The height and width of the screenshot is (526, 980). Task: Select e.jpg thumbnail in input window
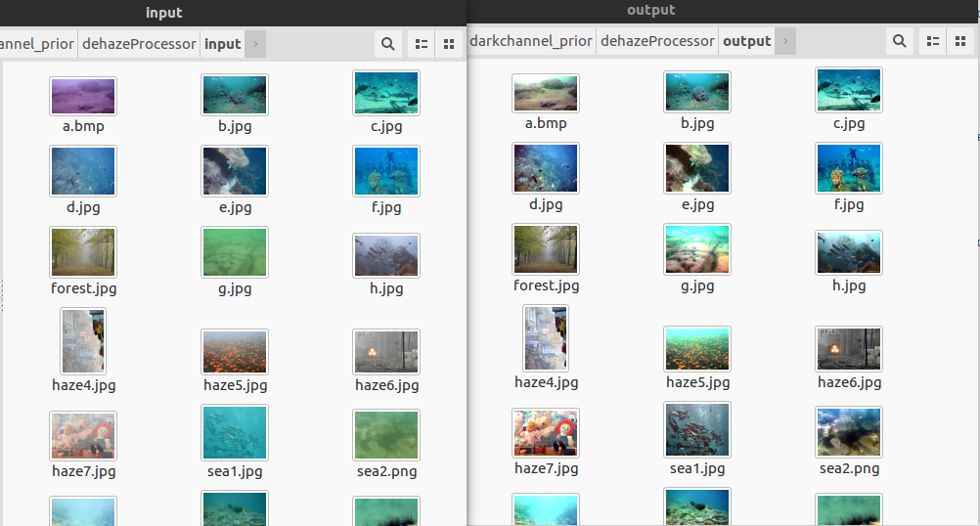tap(235, 171)
